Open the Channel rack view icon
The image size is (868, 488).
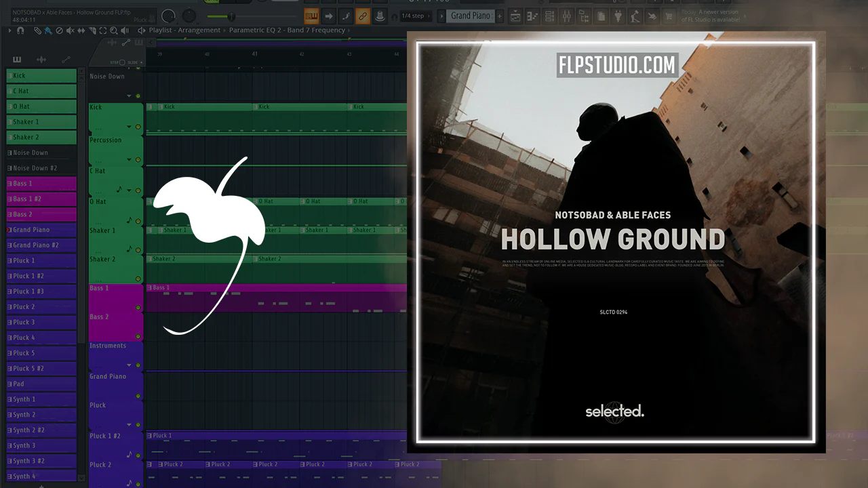click(550, 16)
